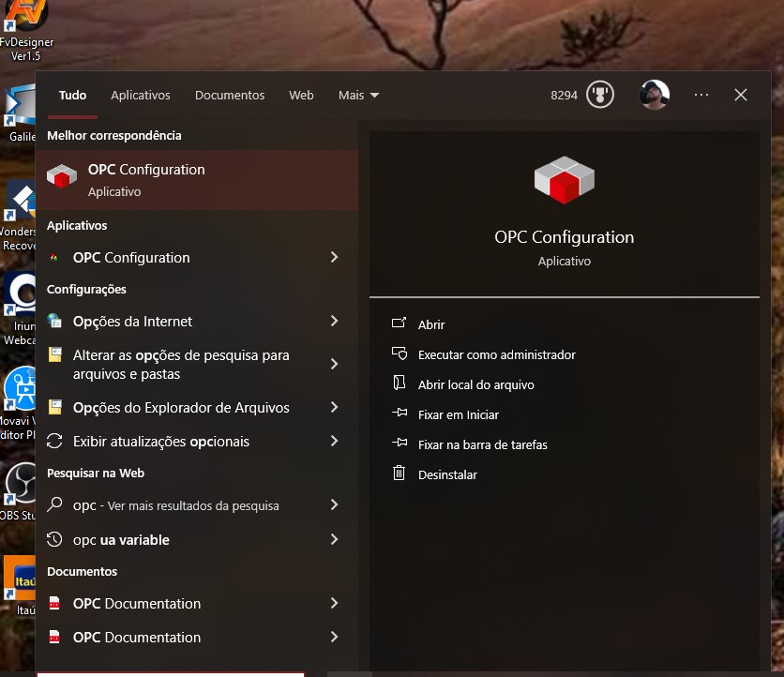The height and width of the screenshot is (677, 784).
Task: Expand the Mais dropdown filter
Action: click(358, 96)
